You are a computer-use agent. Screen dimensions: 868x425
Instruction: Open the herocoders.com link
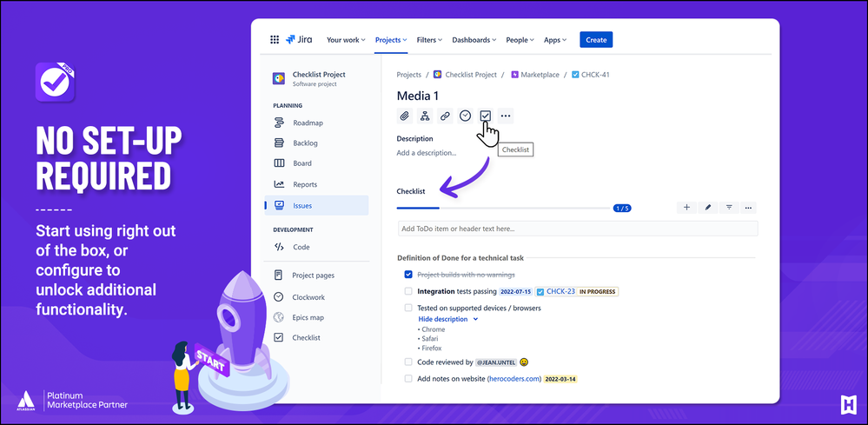pyautogui.click(x=514, y=379)
